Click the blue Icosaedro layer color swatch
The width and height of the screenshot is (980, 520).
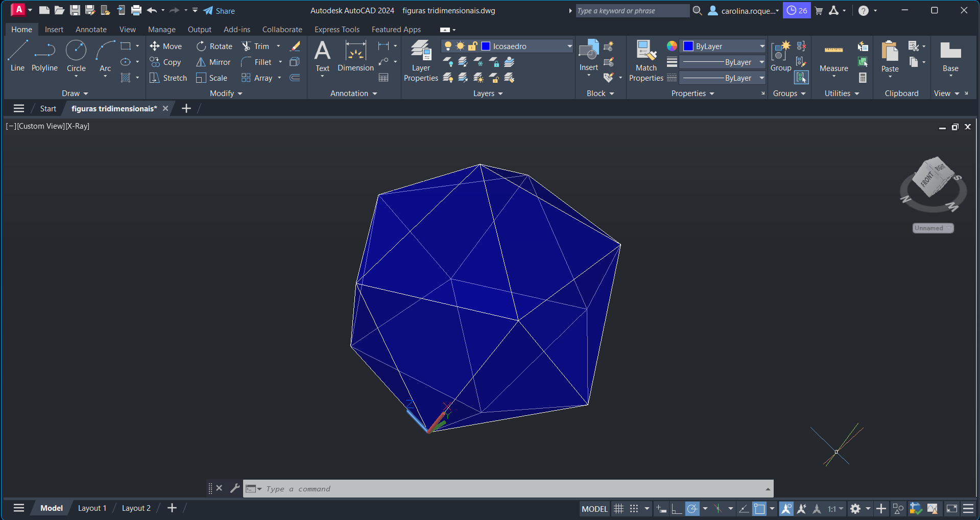tap(486, 46)
